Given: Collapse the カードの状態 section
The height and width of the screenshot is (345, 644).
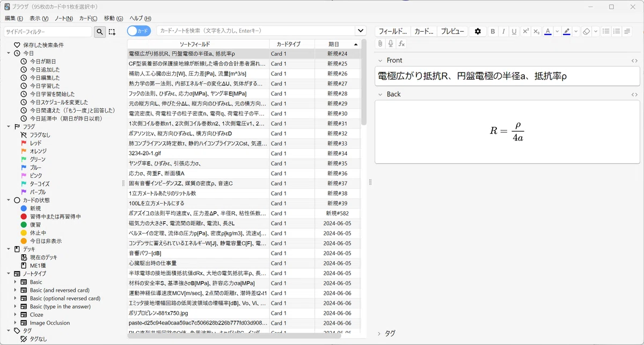Looking at the screenshot, I should click(x=9, y=200).
